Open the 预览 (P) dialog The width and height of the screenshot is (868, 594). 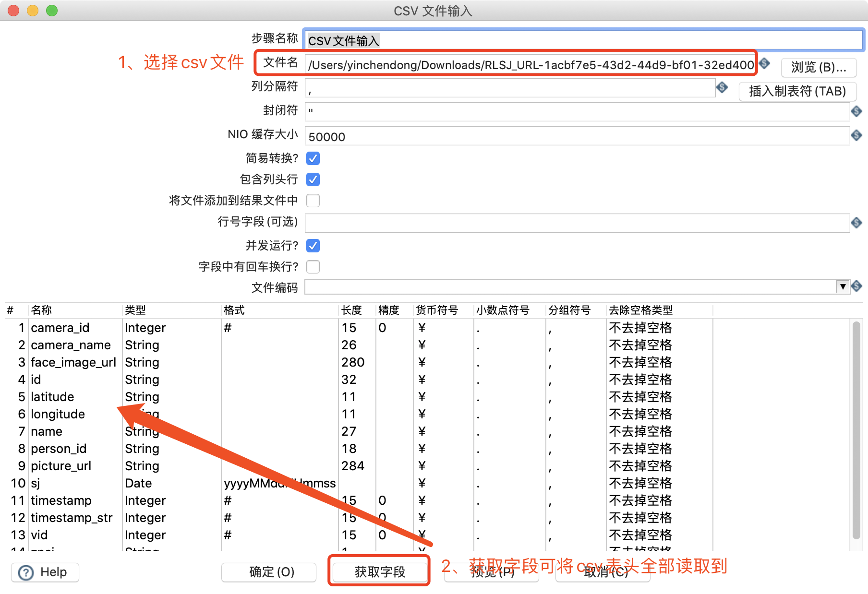491,572
